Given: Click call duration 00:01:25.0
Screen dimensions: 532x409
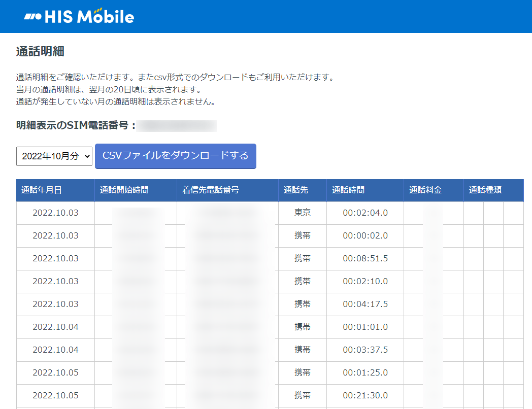Looking at the screenshot, I should pyautogui.click(x=365, y=372).
